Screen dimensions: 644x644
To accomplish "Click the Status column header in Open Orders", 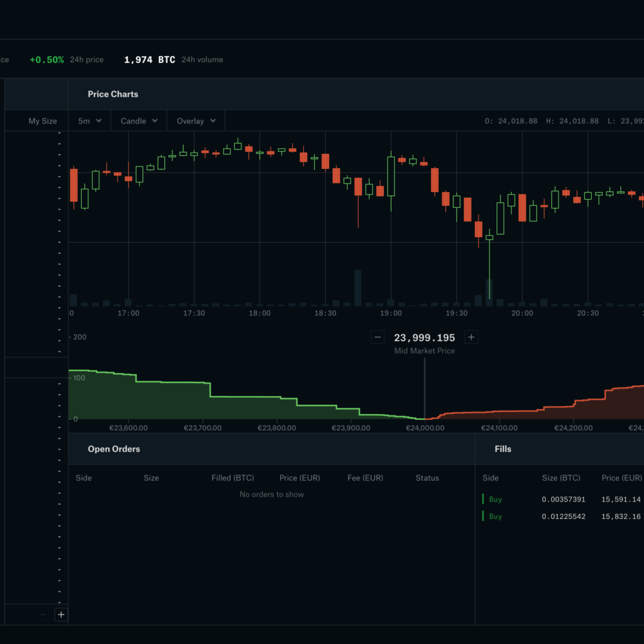I will [x=427, y=478].
